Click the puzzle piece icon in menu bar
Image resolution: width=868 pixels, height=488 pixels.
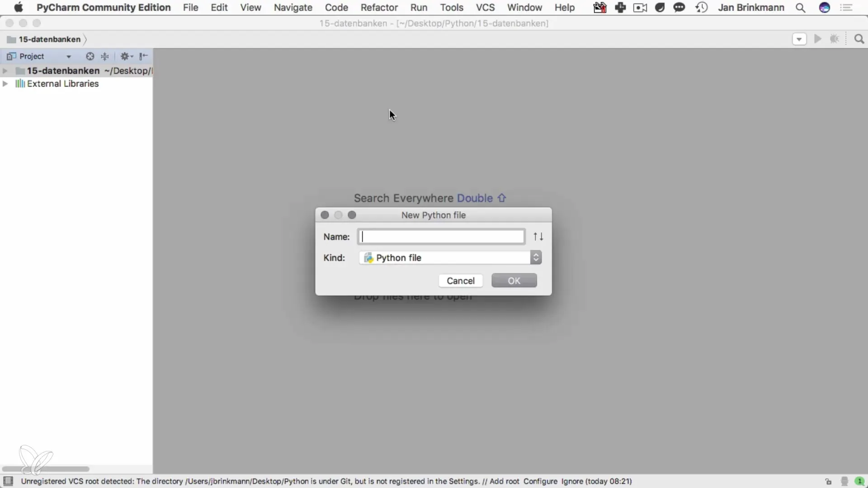click(620, 8)
